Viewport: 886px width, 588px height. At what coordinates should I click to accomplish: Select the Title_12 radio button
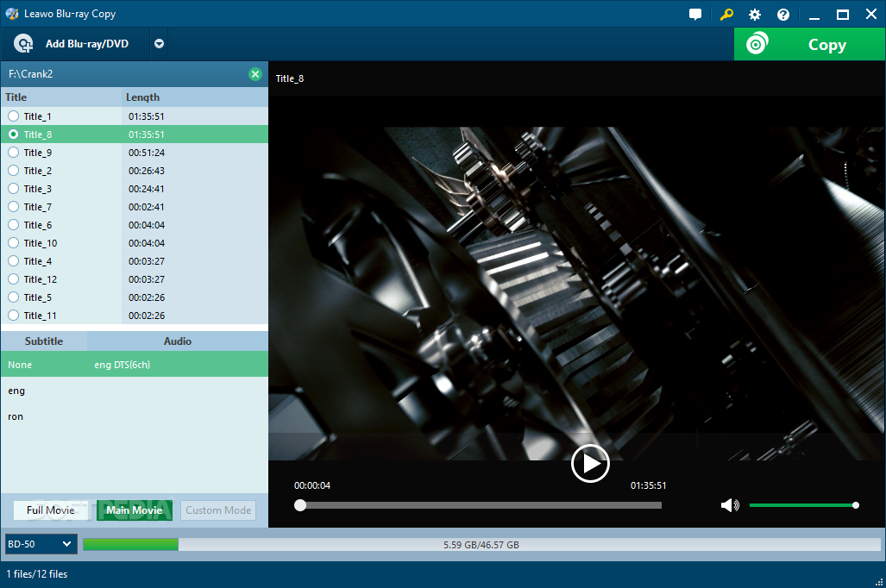14,279
